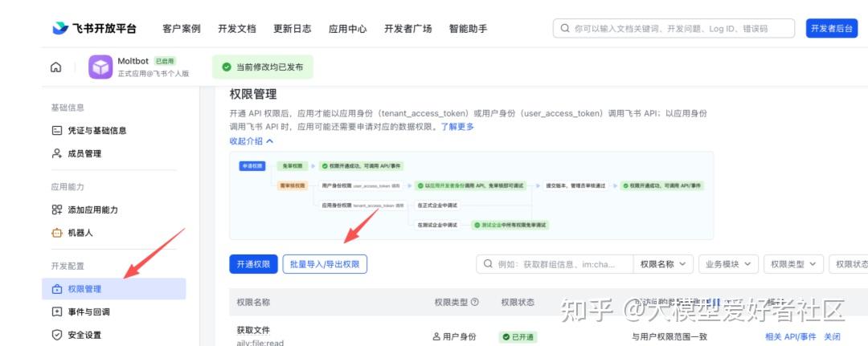
Task: Click the 开发者后台 button
Action: pos(832,28)
